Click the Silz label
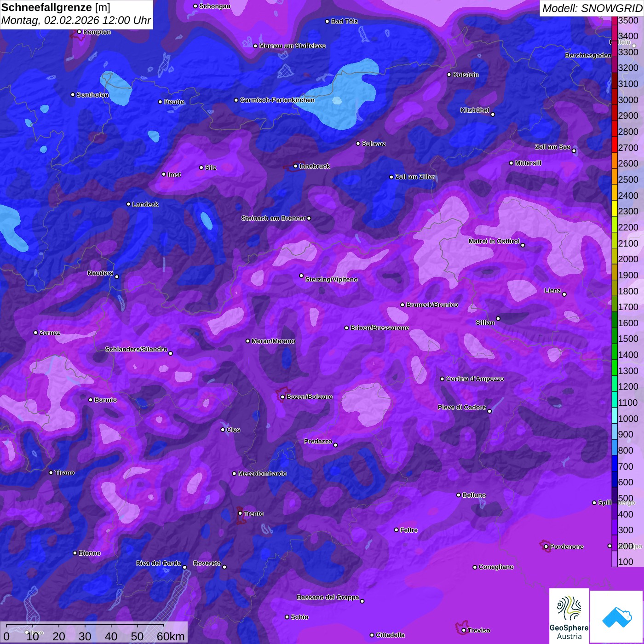Image resolution: width=644 pixels, height=644 pixels. tap(210, 167)
